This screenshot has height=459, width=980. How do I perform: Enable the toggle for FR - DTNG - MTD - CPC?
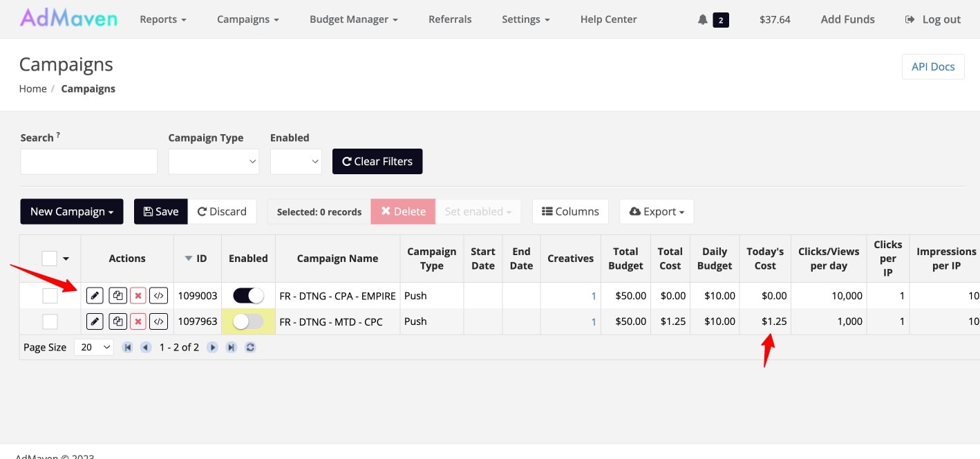coord(247,321)
